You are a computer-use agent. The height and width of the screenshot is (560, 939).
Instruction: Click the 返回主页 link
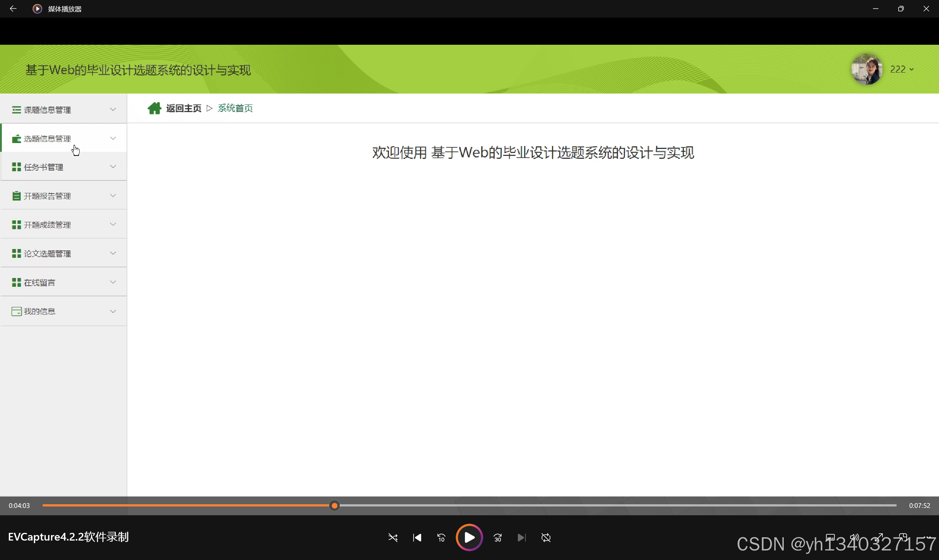pyautogui.click(x=183, y=108)
